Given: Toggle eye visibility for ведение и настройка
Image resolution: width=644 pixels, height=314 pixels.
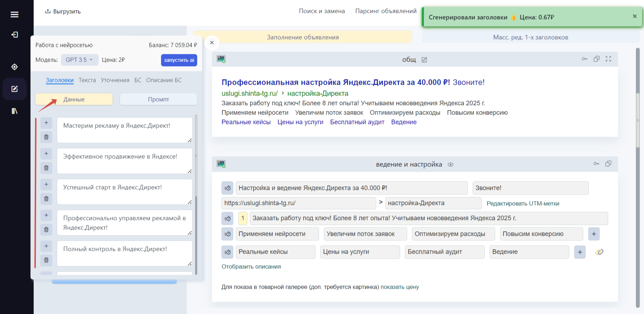Looking at the screenshot, I should point(451,165).
